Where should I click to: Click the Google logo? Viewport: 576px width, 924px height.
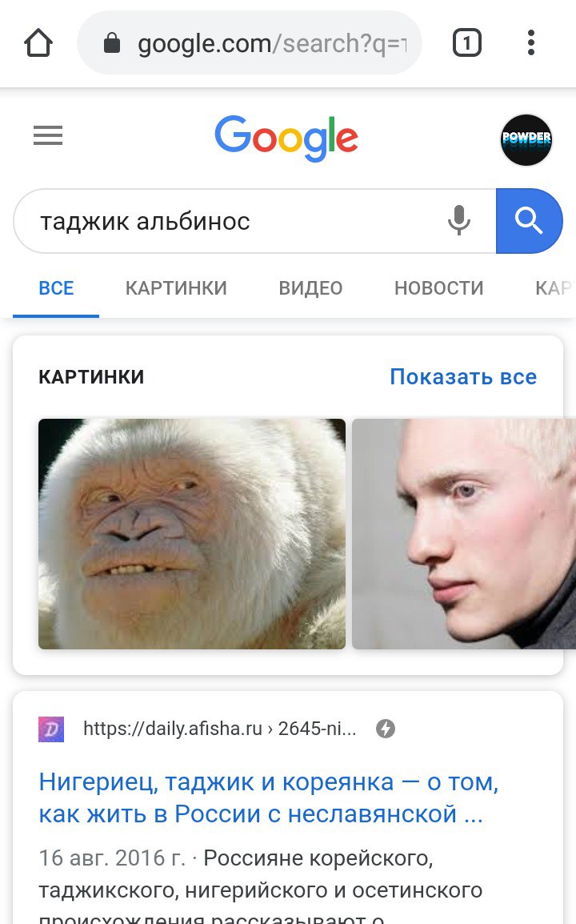(x=286, y=139)
